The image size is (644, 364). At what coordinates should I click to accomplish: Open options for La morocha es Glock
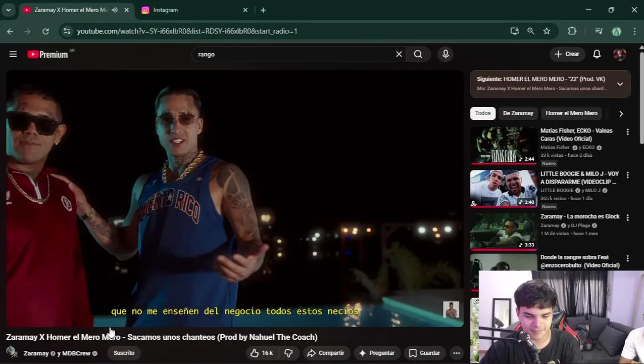point(627,217)
